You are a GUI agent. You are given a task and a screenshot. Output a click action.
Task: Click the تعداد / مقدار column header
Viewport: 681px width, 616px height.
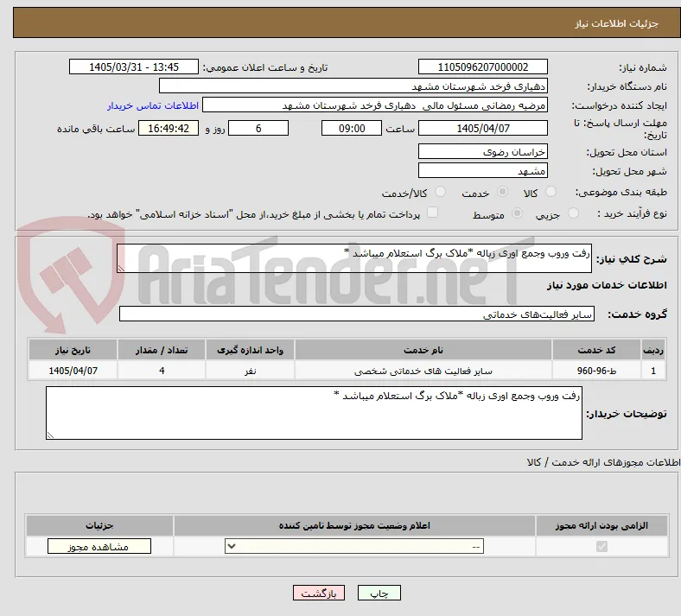point(162,350)
